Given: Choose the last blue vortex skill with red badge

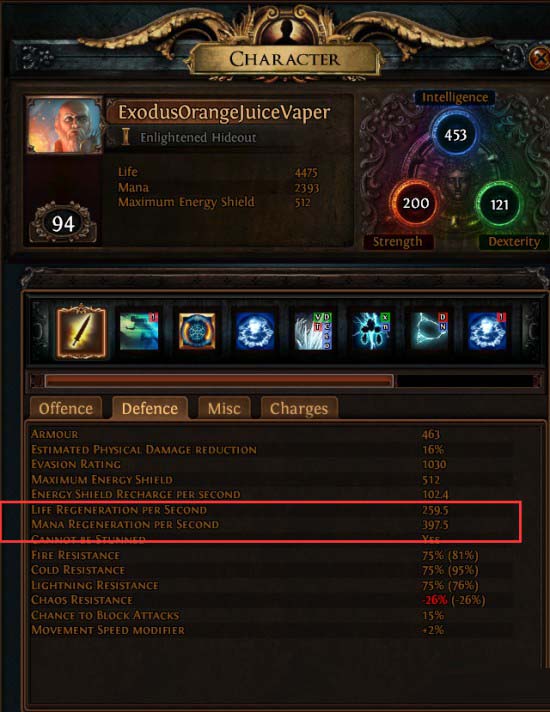Looking at the screenshot, I should [x=487, y=331].
